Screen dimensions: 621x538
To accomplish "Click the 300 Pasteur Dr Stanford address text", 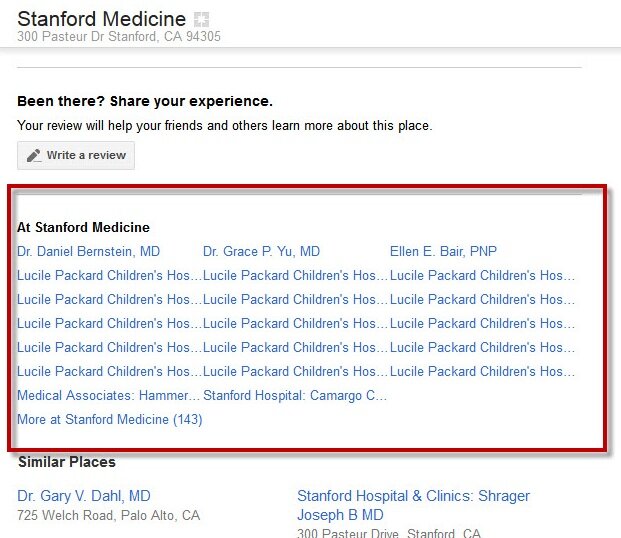I will point(119,36).
